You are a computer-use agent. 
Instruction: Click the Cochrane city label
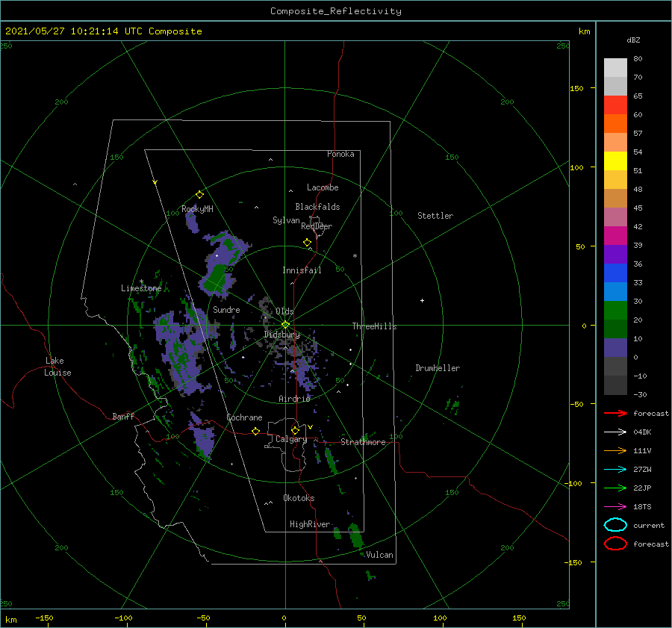click(x=244, y=417)
